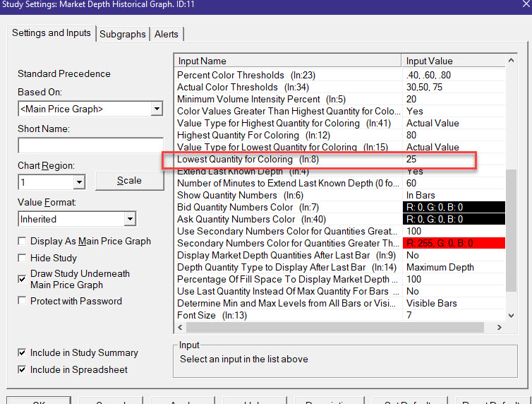Image resolution: width=532 pixels, height=404 pixels.
Task: Select Minimum Volume Intensity Percent row
Action: tap(340, 99)
